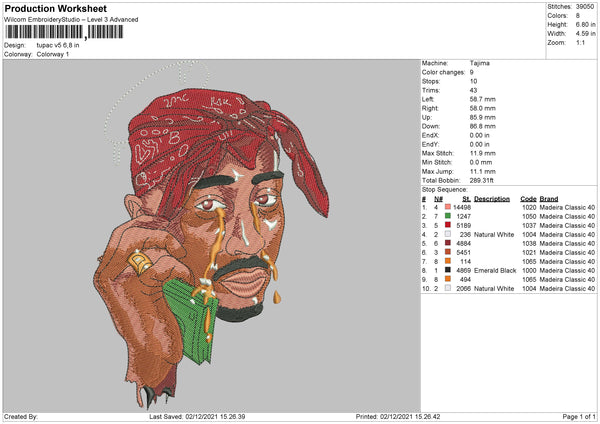Click the stitch count 5189
Image resolution: width=600 pixels, height=424 pixels.
[463, 225]
